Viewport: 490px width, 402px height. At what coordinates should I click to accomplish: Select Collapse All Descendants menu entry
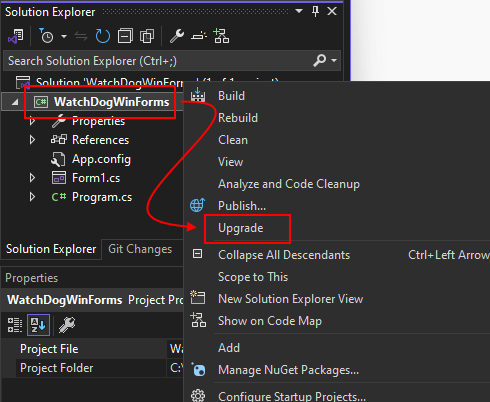click(x=284, y=255)
